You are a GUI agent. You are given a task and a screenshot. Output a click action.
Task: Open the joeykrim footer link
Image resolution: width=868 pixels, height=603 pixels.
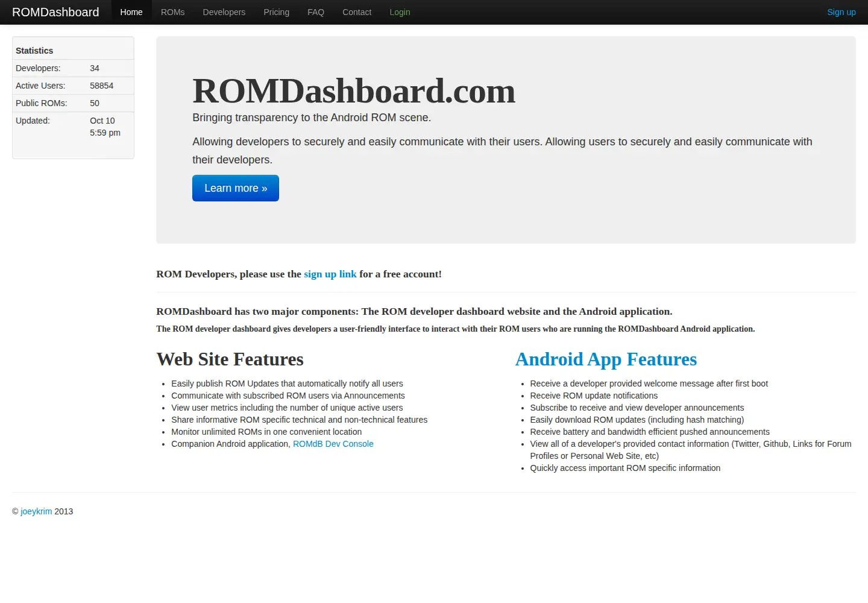click(x=36, y=511)
